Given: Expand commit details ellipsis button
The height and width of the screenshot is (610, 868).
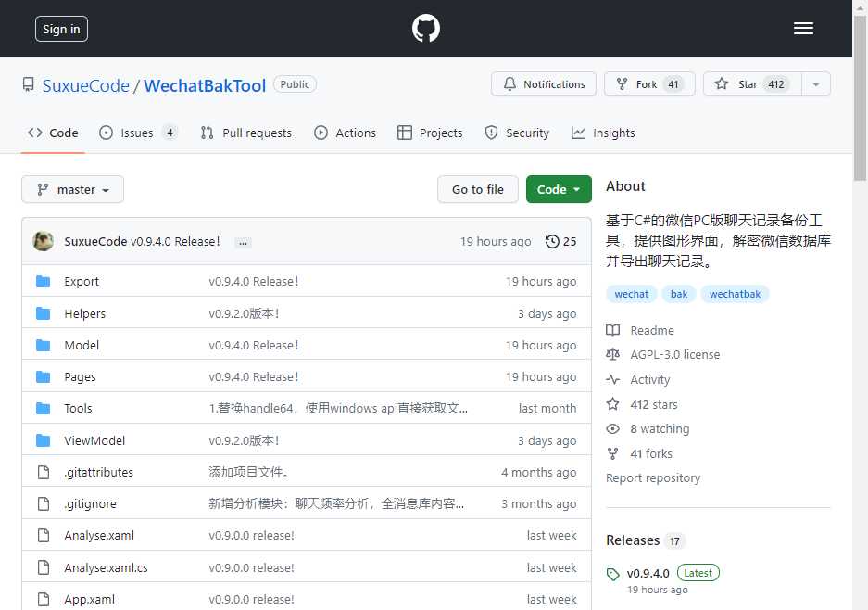Looking at the screenshot, I should point(243,242).
